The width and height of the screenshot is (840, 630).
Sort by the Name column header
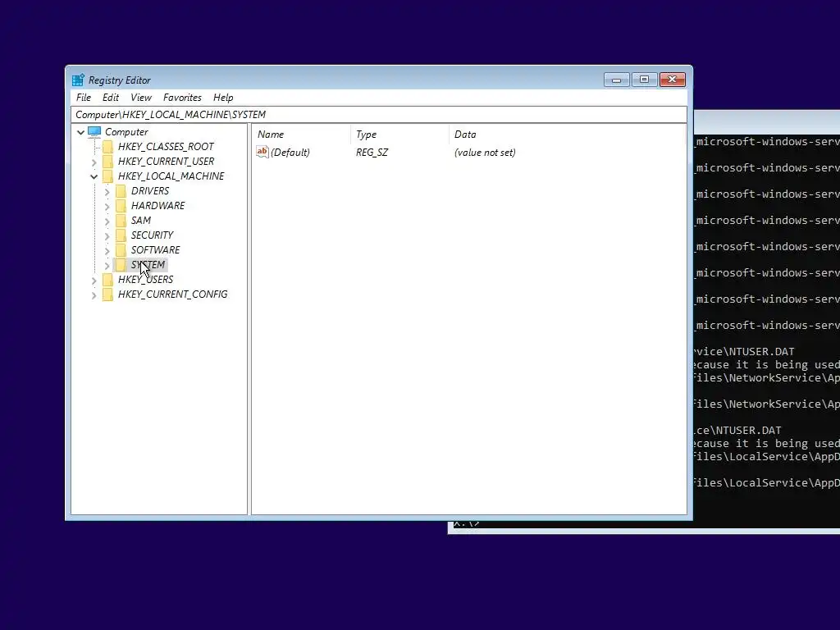[x=301, y=135]
